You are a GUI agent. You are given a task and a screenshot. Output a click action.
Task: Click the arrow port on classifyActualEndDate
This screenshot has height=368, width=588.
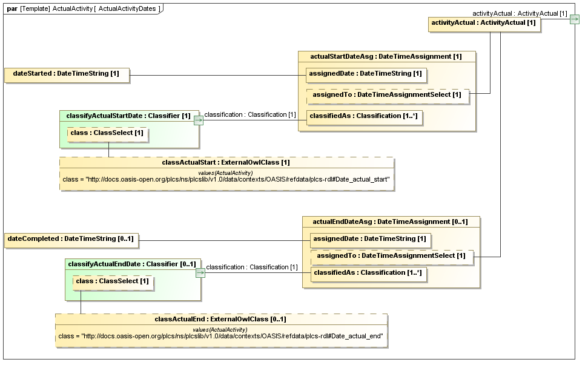coord(200,273)
